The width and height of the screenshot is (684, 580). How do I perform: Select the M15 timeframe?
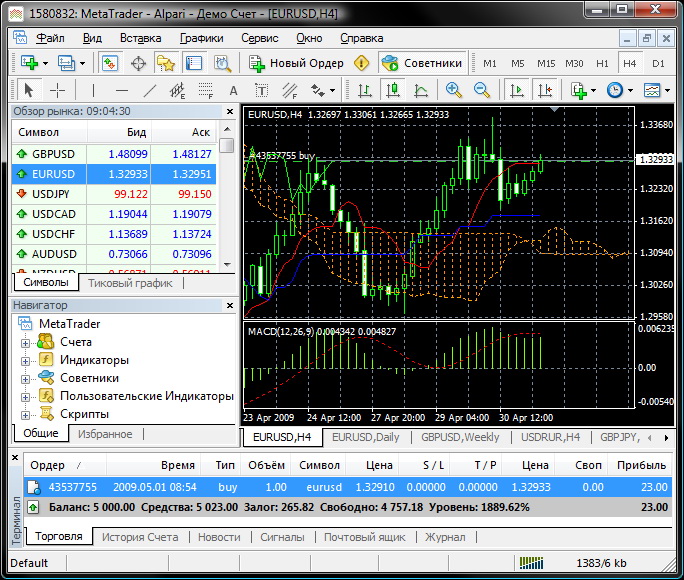546,64
